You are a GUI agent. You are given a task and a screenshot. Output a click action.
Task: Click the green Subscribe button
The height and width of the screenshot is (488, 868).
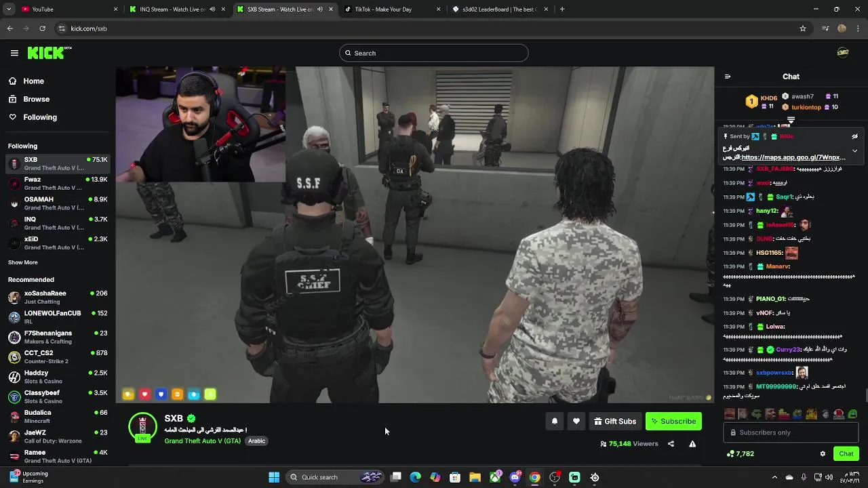pos(673,422)
